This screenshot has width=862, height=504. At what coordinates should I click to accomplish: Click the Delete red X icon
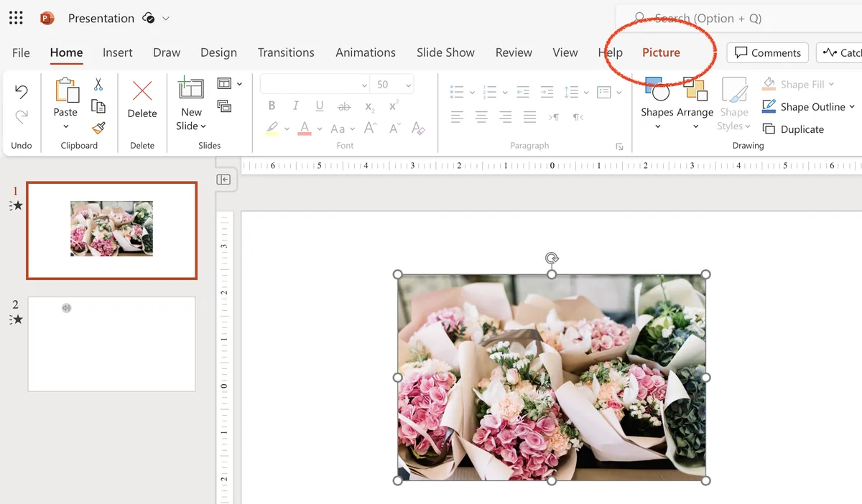142,91
